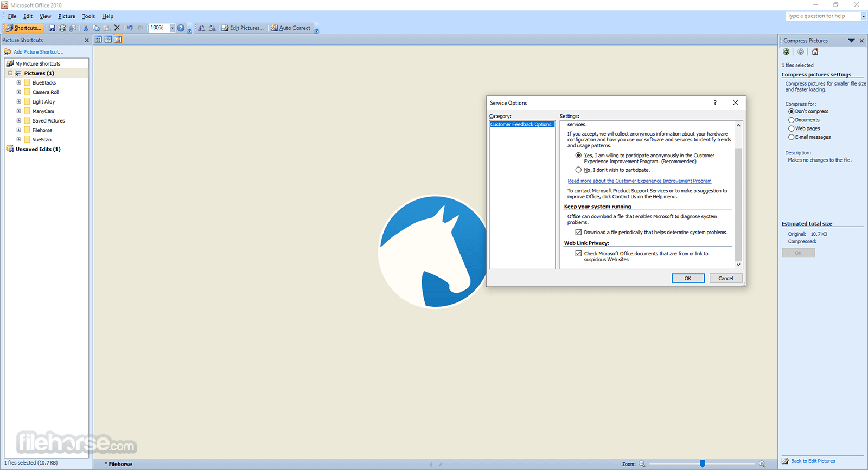This screenshot has height=470, width=868.
Task: Click the Rotate Right icon
Action: [212, 28]
